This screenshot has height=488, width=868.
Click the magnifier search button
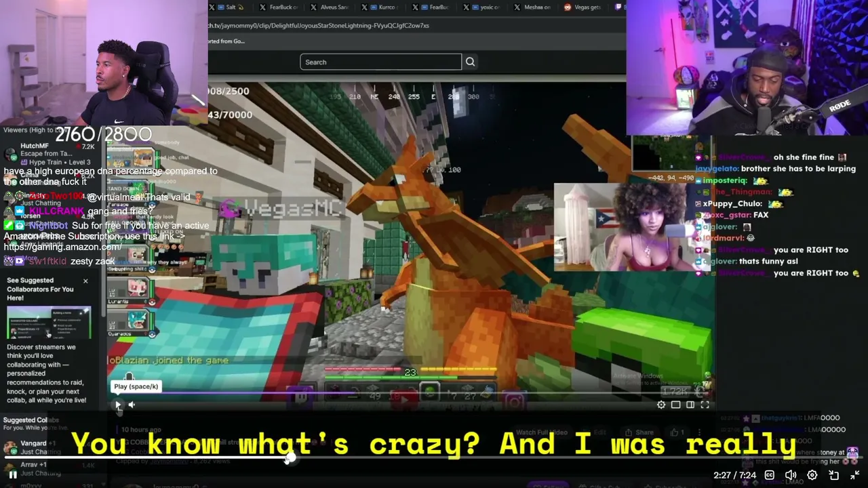tap(470, 62)
